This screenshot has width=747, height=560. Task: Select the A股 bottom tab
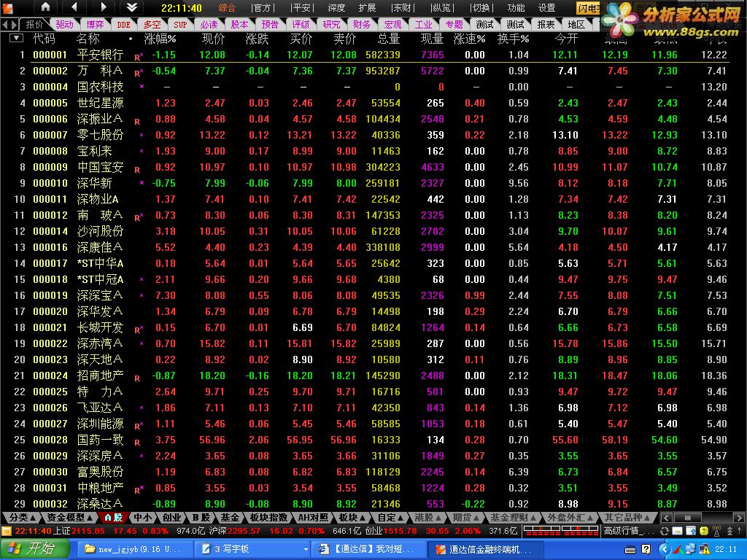[x=113, y=517]
